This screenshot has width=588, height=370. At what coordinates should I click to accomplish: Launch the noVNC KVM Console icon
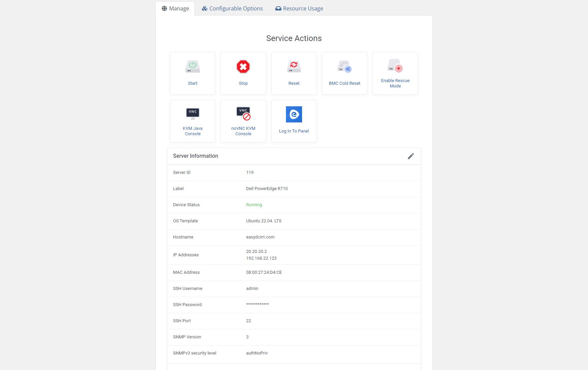point(243,114)
